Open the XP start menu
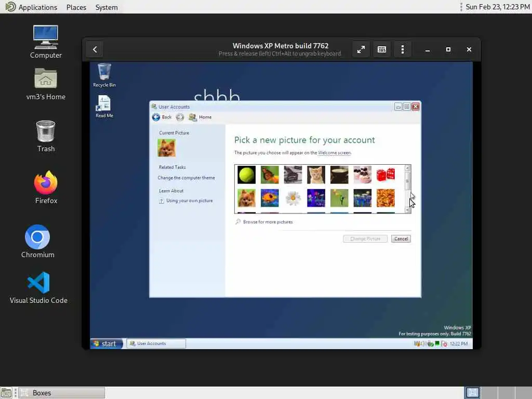The image size is (532, 399). (x=106, y=344)
